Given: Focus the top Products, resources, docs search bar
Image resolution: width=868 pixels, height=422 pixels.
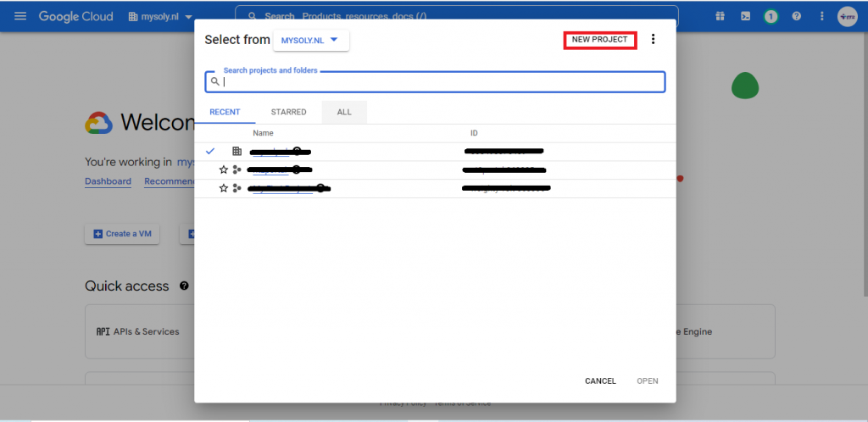Looking at the screenshot, I should [x=457, y=17].
